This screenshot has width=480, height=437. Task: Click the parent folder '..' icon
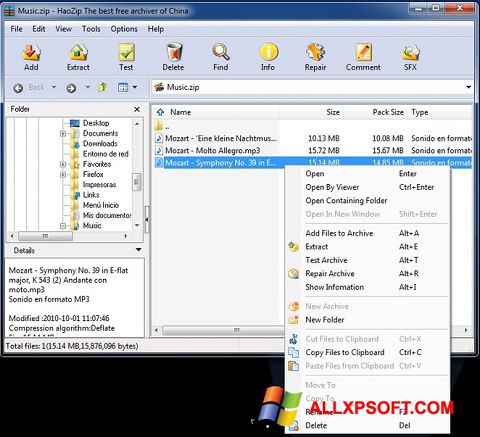[x=159, y=126]
